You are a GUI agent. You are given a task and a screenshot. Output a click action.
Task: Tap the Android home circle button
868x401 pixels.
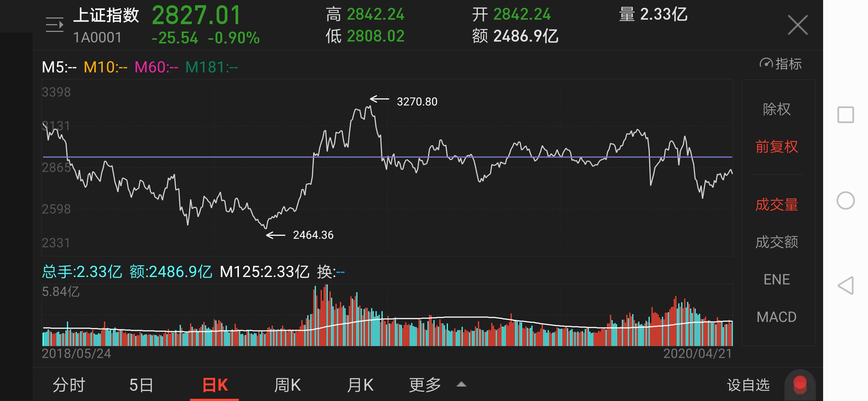click(845, 200)
